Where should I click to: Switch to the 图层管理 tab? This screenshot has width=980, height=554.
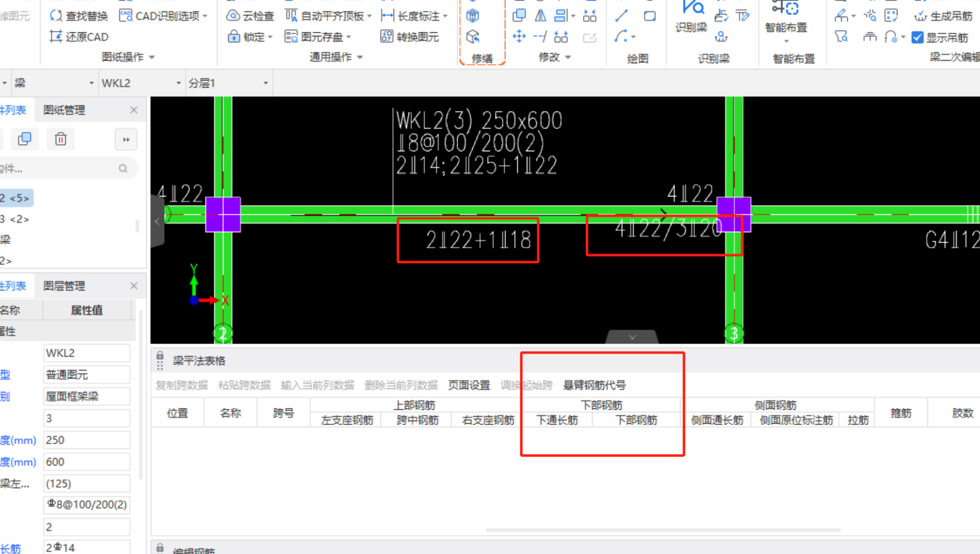(x=65, y=286)
